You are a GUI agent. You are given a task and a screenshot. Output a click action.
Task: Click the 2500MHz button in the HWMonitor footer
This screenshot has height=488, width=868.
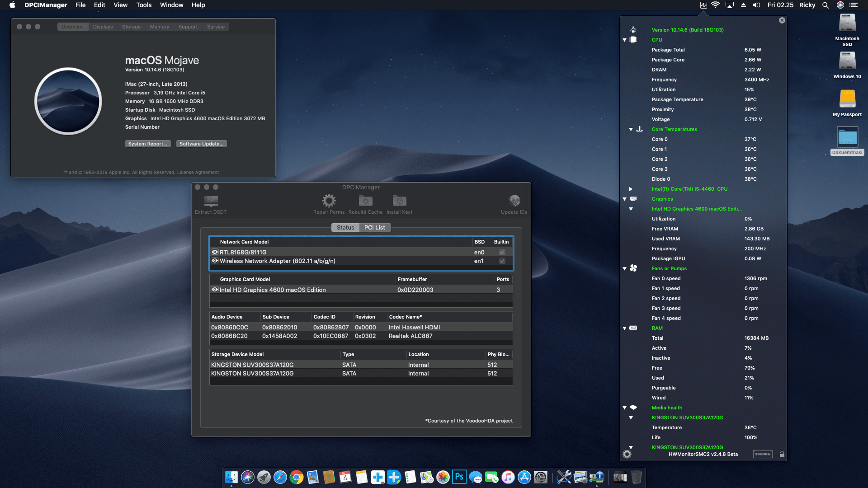pyautogui.click(x=763, y=454)
